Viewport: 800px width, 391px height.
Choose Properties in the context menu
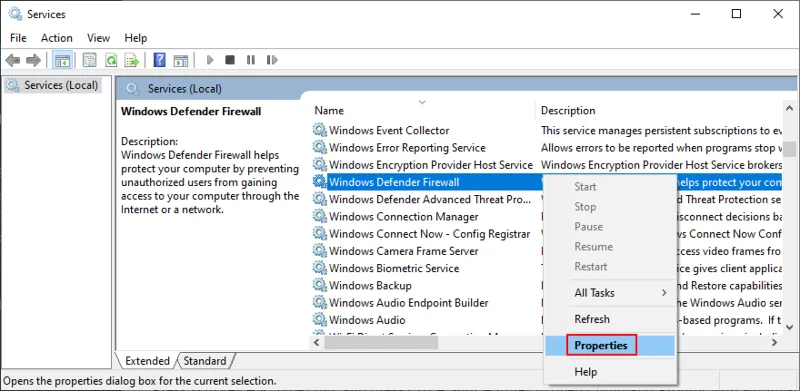pyautogui.click(x=610, y=346)
